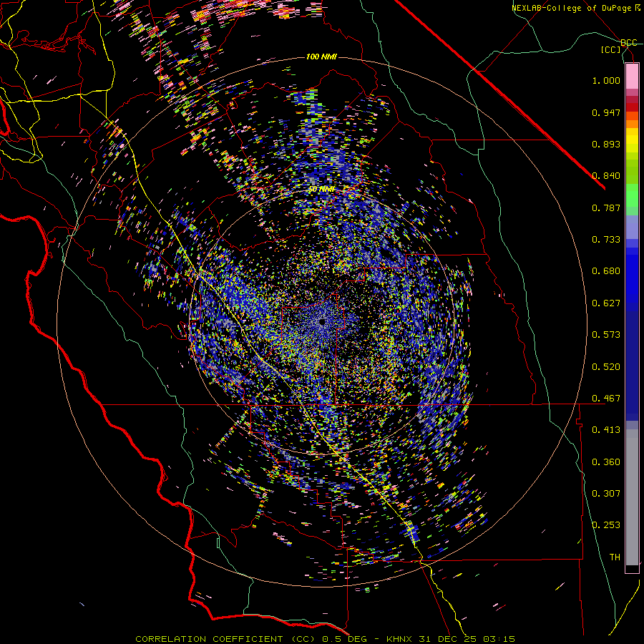Select the 1.000 legend value

pos(606,80)
